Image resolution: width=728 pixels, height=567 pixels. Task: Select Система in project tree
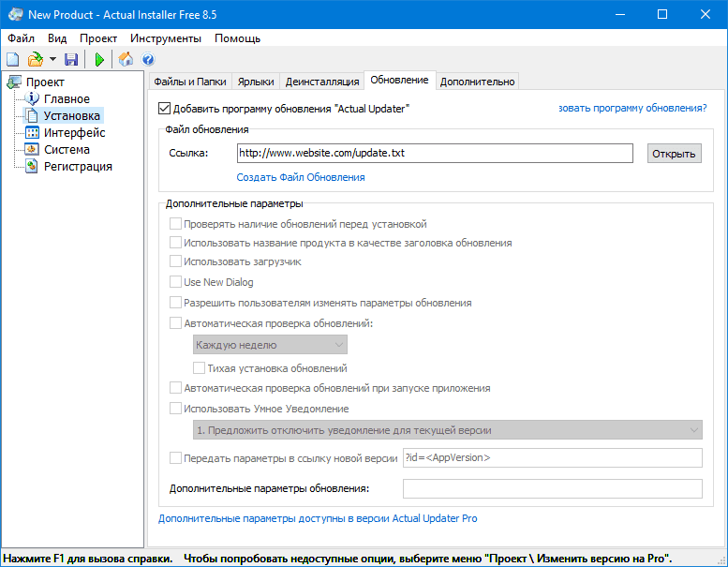[x=67, y=150]
